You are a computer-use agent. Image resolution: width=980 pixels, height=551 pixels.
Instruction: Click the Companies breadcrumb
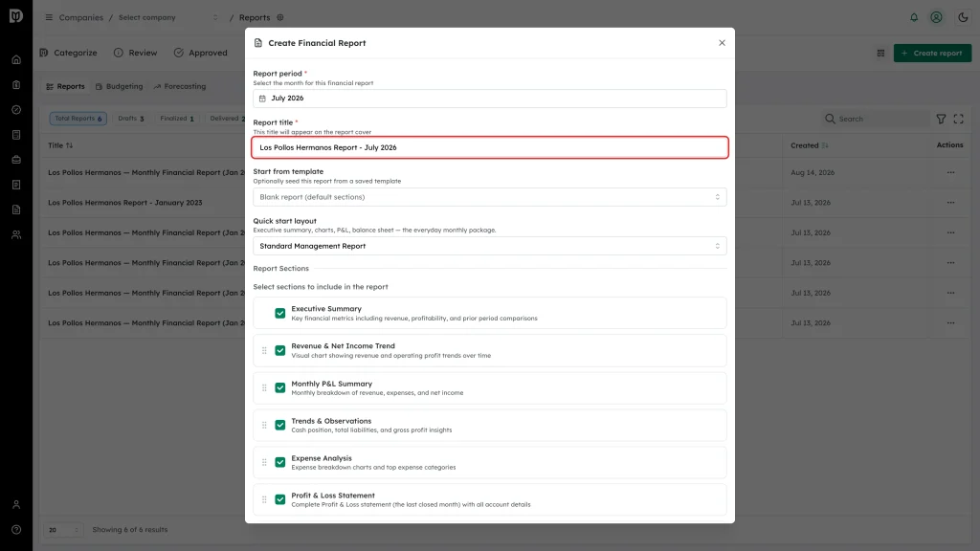(x=80, y=17)
